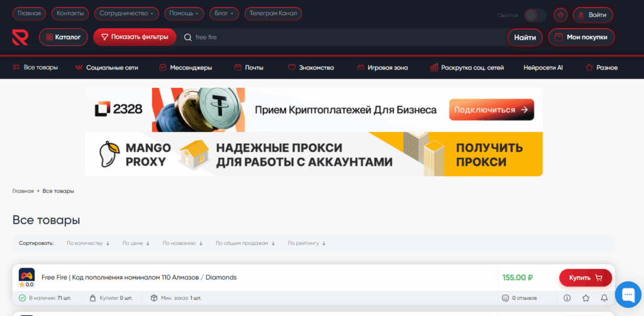Open Мои покупки
Image resolution: width=644 pixels, height=316 pixels.
tap(582, 37)
